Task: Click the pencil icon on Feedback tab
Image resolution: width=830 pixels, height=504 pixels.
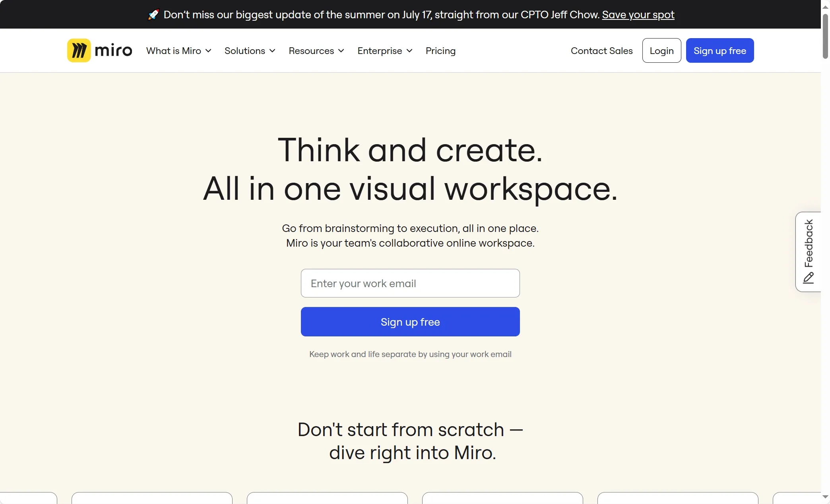Action: pyautogui.click(x=809, y=278)
